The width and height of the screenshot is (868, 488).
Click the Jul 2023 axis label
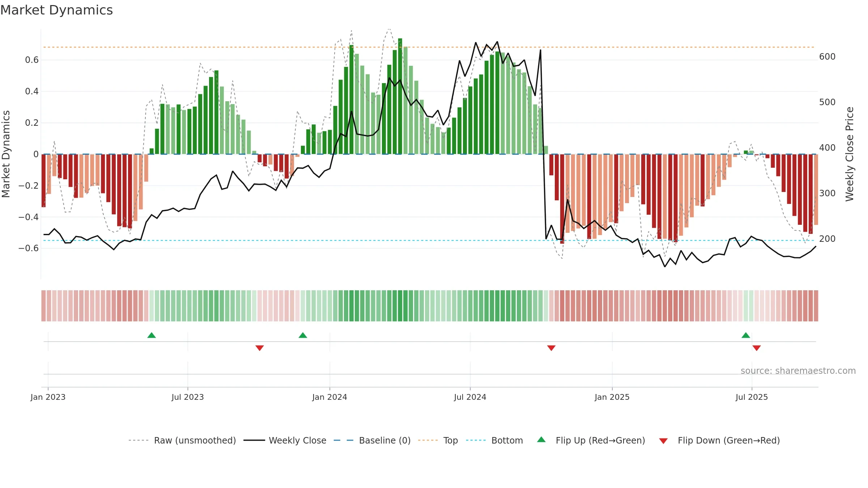[188, 397]
